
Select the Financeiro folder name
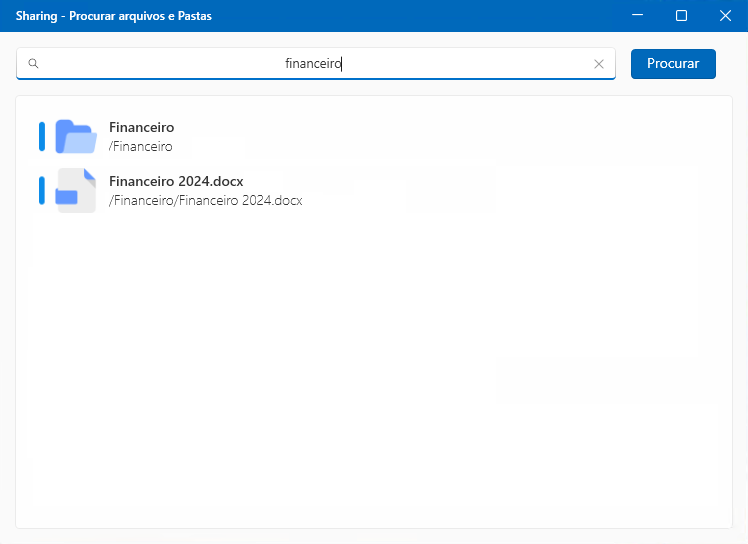142,127
